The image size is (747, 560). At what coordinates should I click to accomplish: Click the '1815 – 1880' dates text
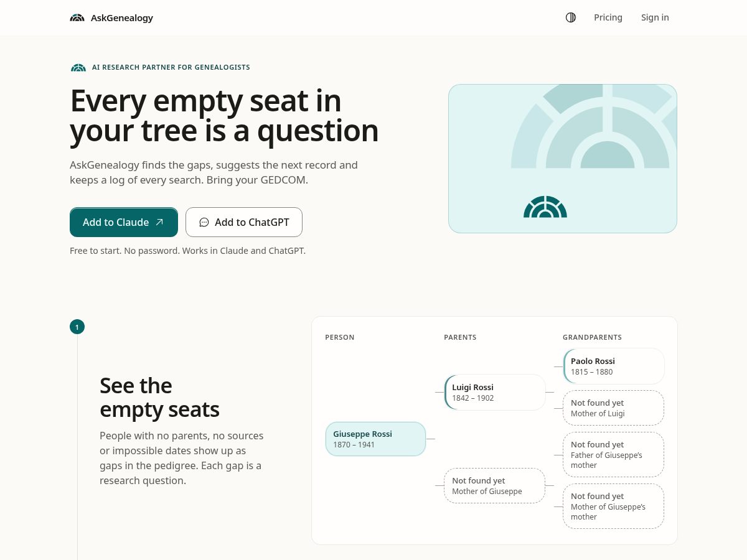[592, 372]
